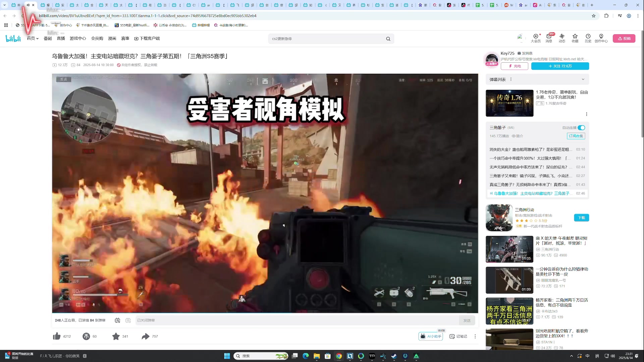Bookmark this page with star icon

click(x=594, y=16)
